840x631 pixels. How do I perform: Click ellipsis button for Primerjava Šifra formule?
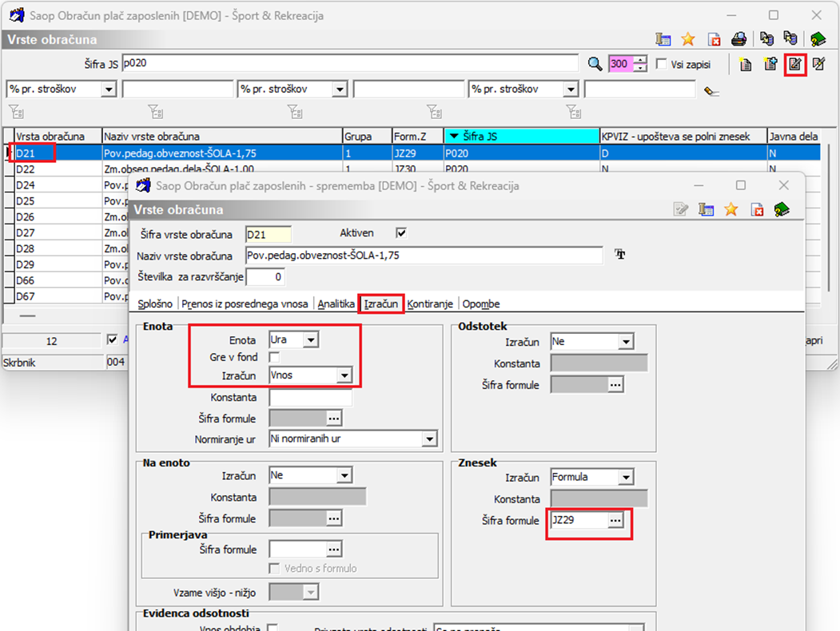pyautogui.click(x=334, y=549)
